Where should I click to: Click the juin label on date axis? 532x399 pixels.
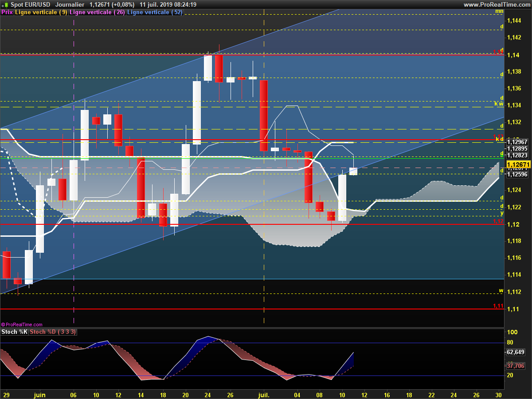coord(40,395)
